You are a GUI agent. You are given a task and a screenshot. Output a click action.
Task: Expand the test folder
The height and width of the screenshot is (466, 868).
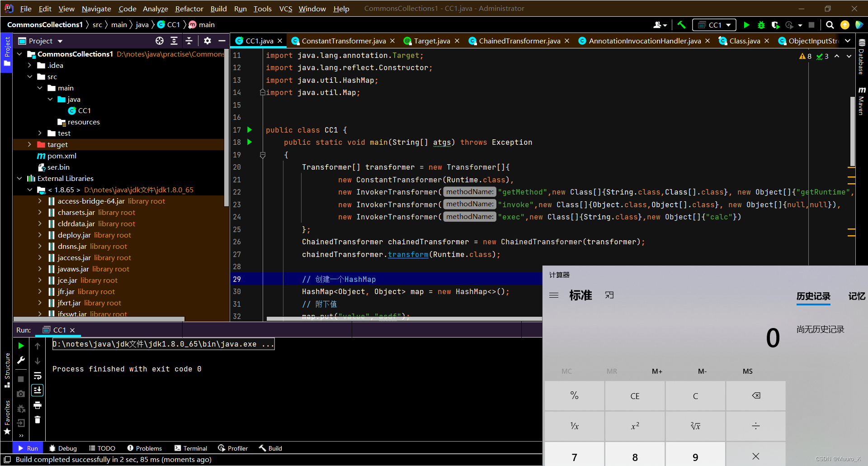click(40, 133)
